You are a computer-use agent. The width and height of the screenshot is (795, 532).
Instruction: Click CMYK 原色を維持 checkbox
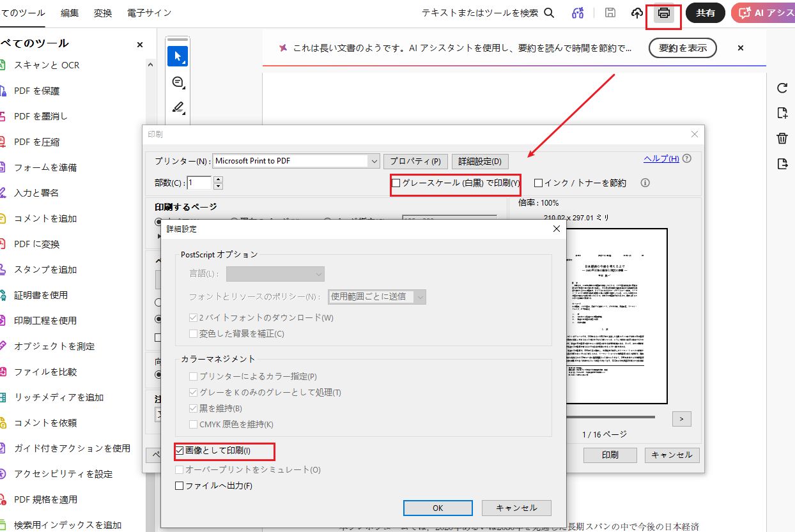pyautogui.click(x=194, y=424)
